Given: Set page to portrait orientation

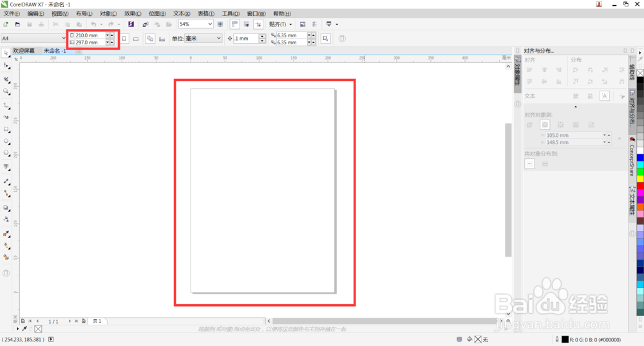Looking at the screenshot, I should 124,39.
